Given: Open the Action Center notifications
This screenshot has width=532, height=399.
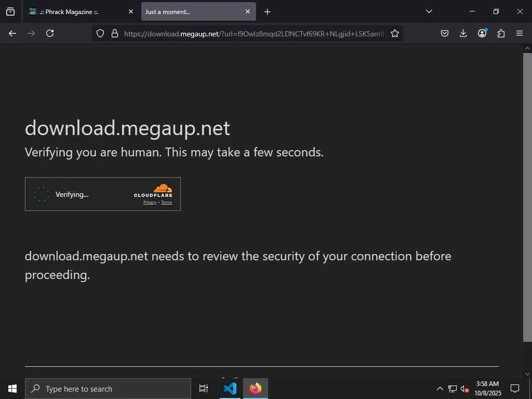Looking at the screenshot, I should (x=515, y=389).
